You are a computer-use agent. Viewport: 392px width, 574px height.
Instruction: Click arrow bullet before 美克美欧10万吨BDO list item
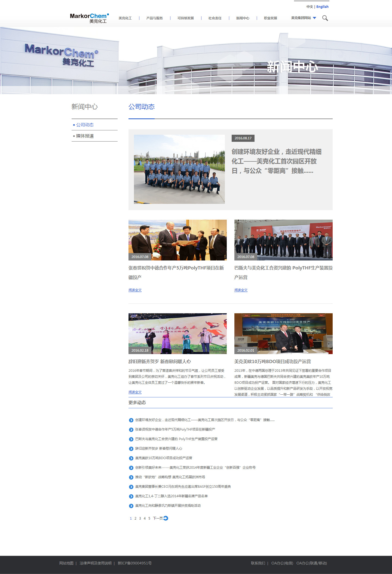pos(131,458)
